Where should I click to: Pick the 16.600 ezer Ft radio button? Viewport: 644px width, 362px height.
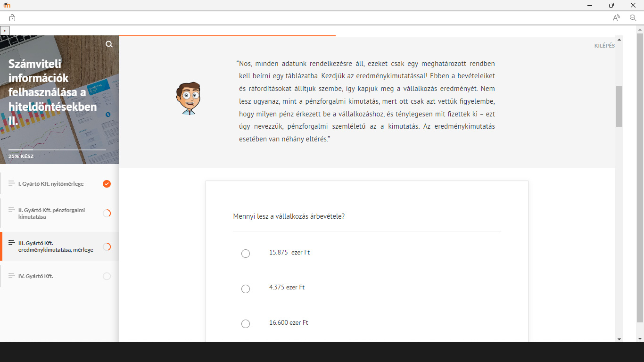point(246,324)
